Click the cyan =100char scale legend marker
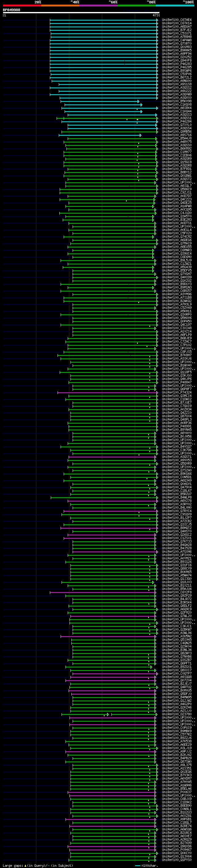 138,866
